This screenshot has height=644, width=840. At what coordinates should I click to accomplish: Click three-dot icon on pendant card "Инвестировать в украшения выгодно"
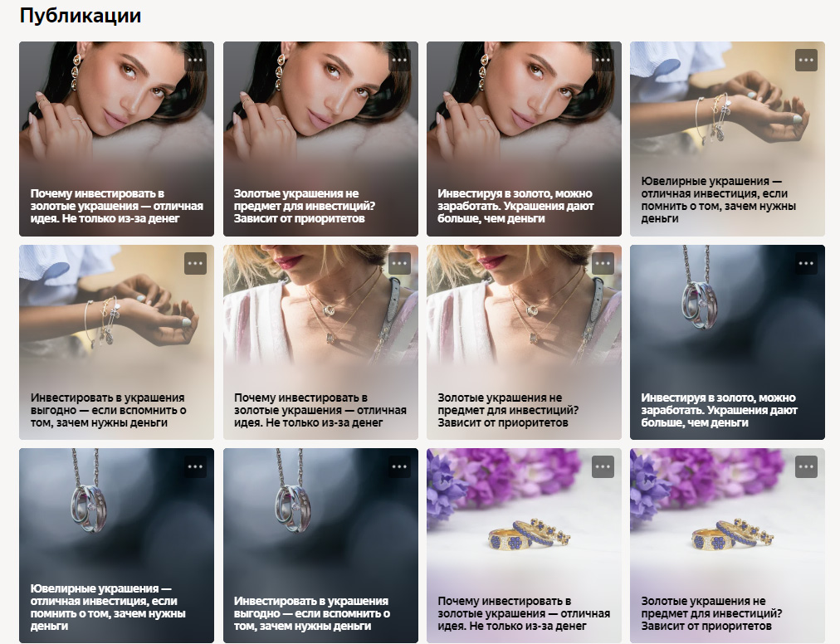coord(399,466)
